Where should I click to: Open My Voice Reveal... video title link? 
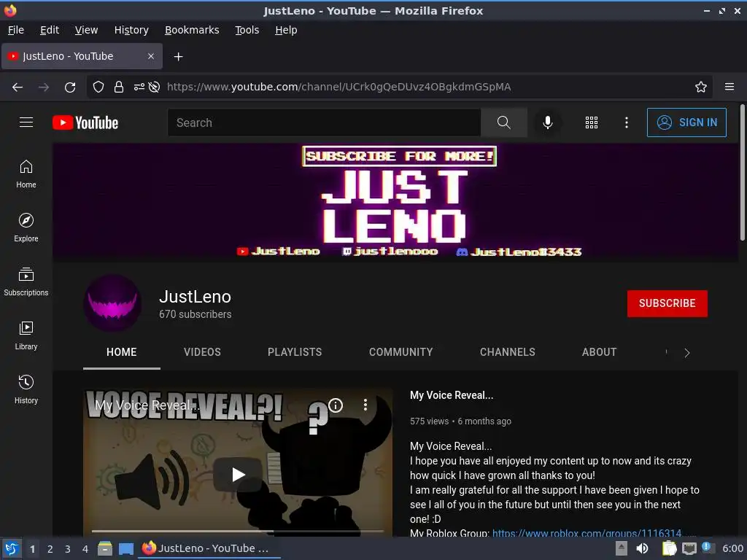coord(451,395)
